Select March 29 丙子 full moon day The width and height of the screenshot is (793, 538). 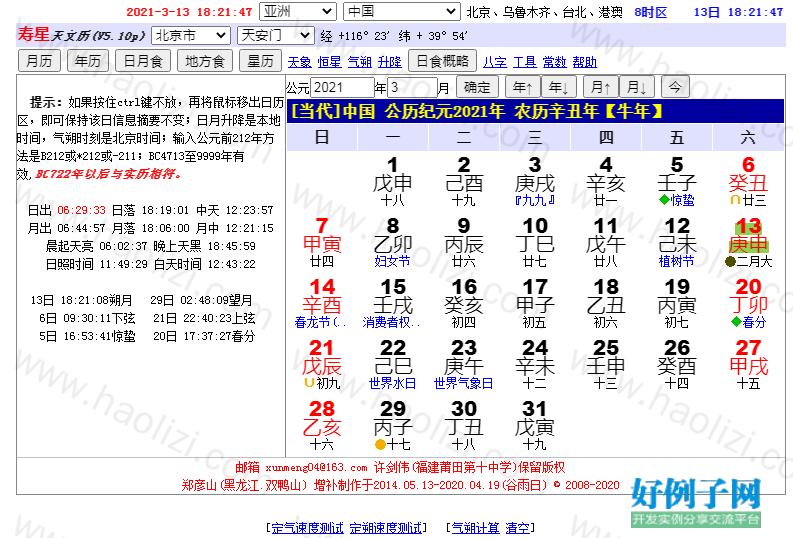tap(392, 426)
